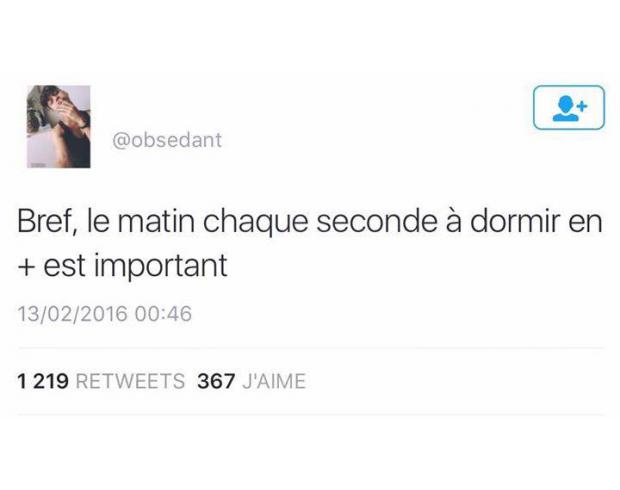Screen dimensions: 620x490
Task: Click the word chaque in the tweet
Action: (255, 223)
